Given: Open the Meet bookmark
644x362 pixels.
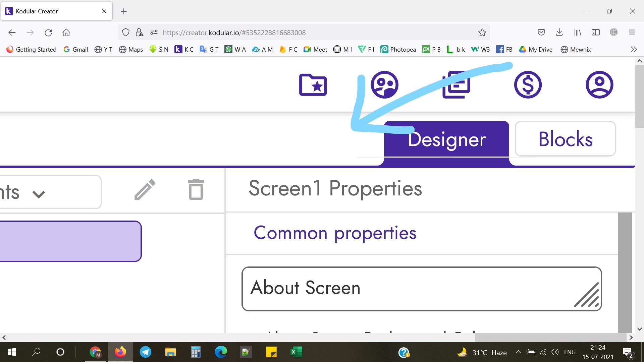Looking at the screenshot, I should [x=315, y=50].
